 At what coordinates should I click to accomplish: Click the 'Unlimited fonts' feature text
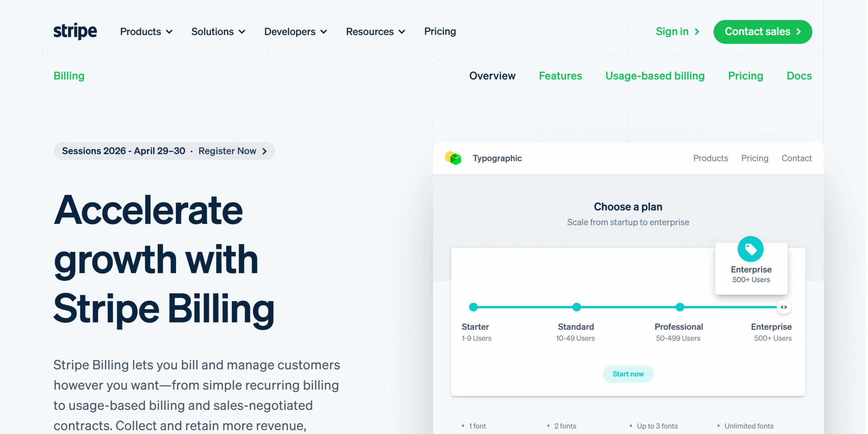point(749,426)
